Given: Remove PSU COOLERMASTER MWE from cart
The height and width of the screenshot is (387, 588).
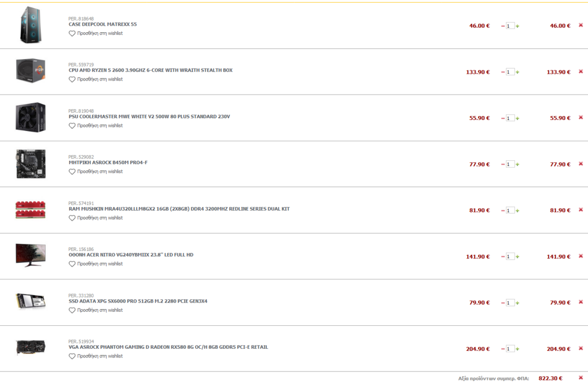Looking at the screenshot, I should 581,118.
